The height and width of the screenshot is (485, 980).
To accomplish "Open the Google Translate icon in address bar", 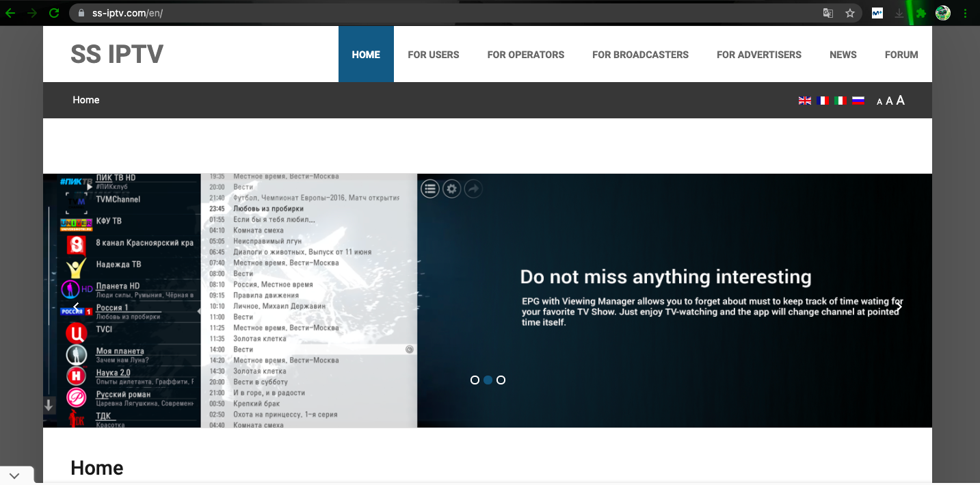I will pos(828,13).
